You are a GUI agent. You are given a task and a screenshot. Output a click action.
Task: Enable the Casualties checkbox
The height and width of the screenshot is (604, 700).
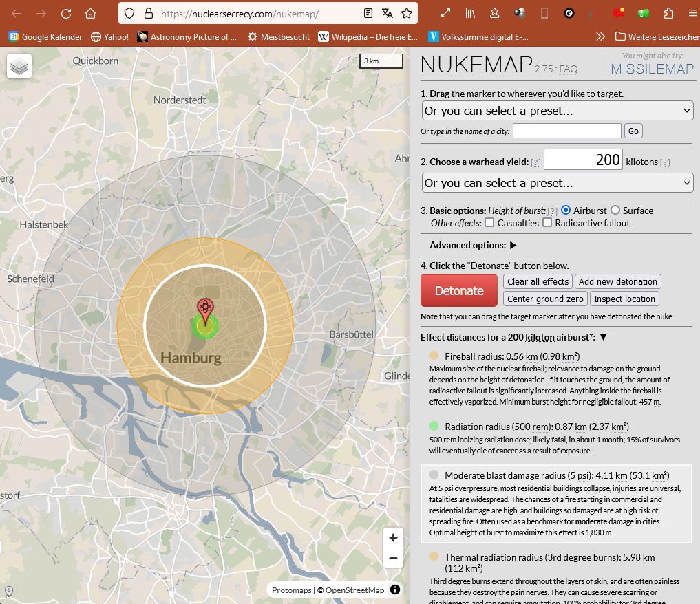click(489, 222)
